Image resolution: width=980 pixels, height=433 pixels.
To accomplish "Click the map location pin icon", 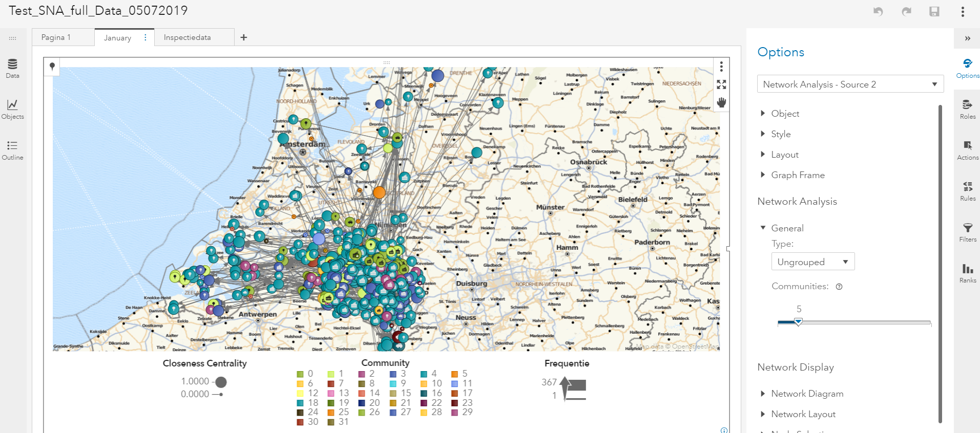I will tap(52, 67).
